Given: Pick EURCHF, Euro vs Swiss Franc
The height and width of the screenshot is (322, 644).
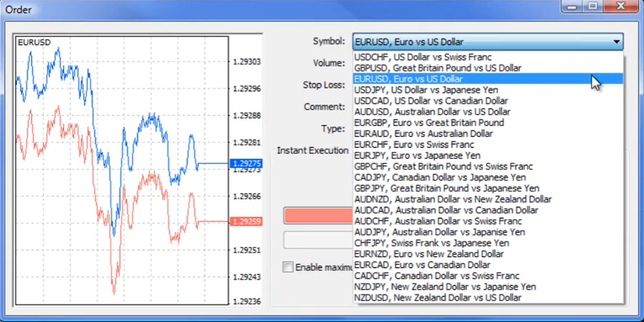Looking at the screenshot, I should click(488, 144).
